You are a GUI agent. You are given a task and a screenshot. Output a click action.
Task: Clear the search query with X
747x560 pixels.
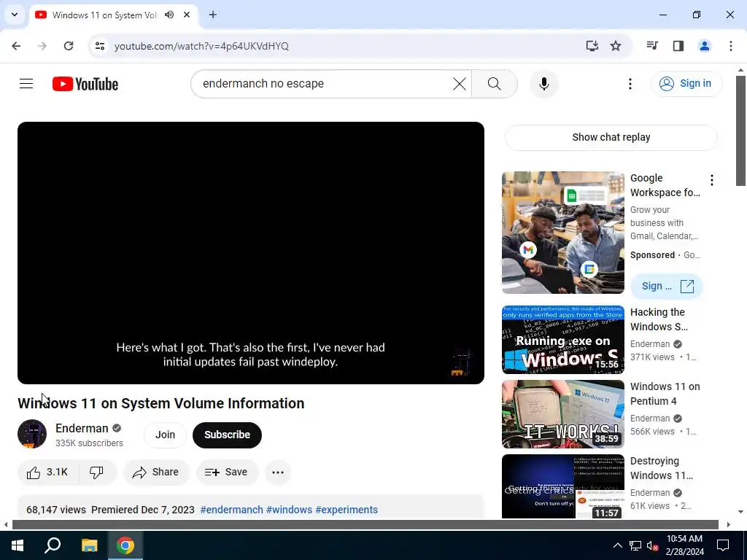460,84
